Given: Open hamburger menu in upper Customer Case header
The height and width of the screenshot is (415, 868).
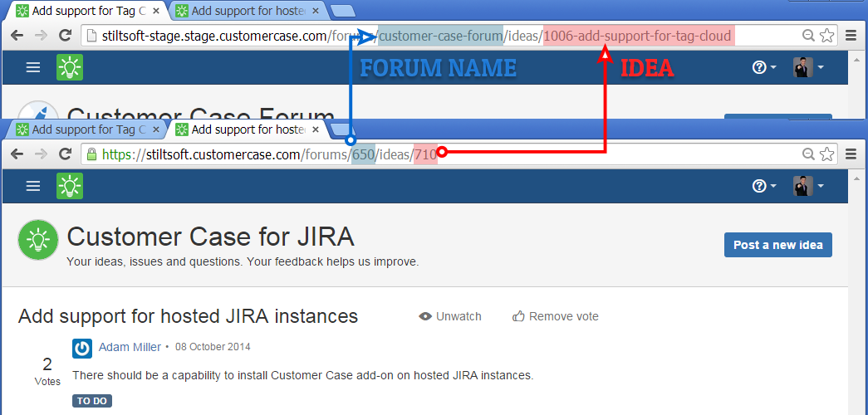Looking at the screenshot, I should (33, 67).
